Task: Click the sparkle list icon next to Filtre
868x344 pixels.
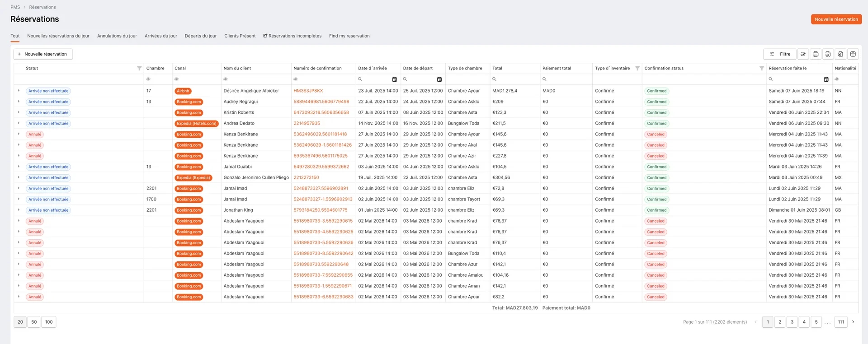Action: tap(803, 54)
